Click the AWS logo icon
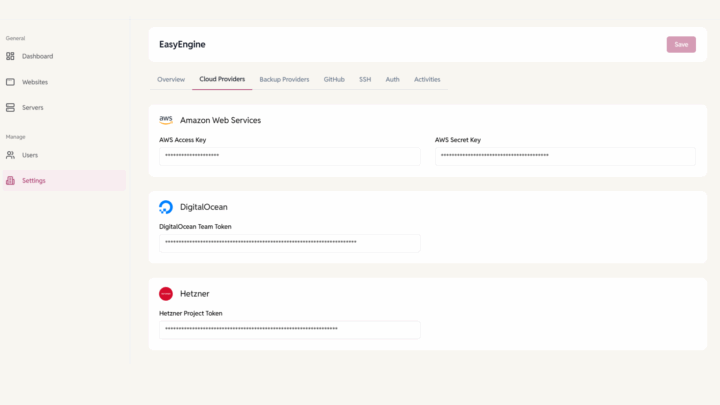This screenshot has width=720, height=405. coord(166,120)
